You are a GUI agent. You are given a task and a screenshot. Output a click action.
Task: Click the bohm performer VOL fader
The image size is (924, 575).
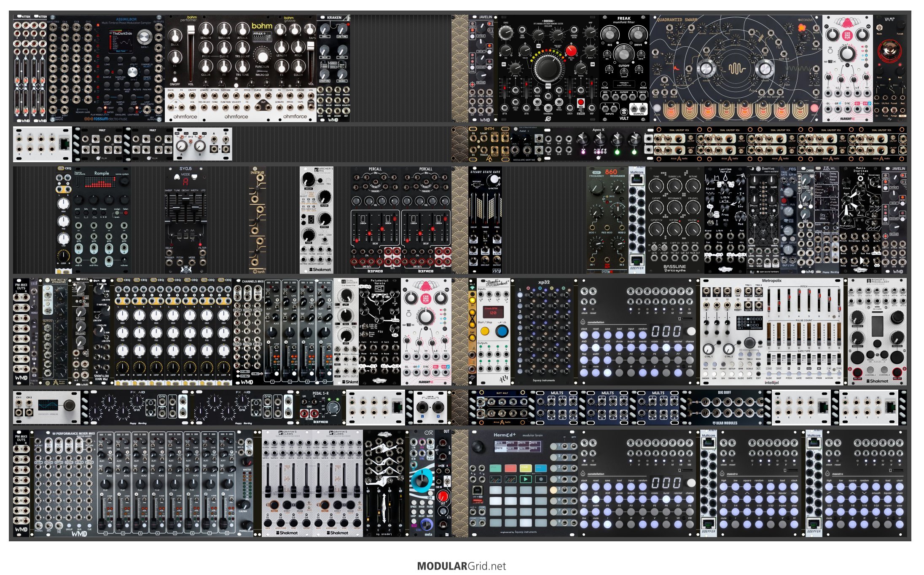click(x=191, y=30)
